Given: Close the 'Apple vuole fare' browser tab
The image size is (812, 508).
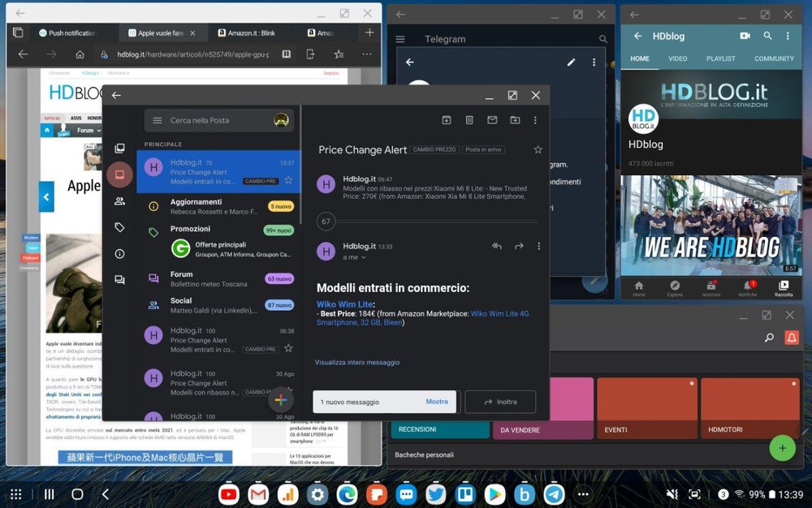Looking at the screenshot, I should pos(192,32).
